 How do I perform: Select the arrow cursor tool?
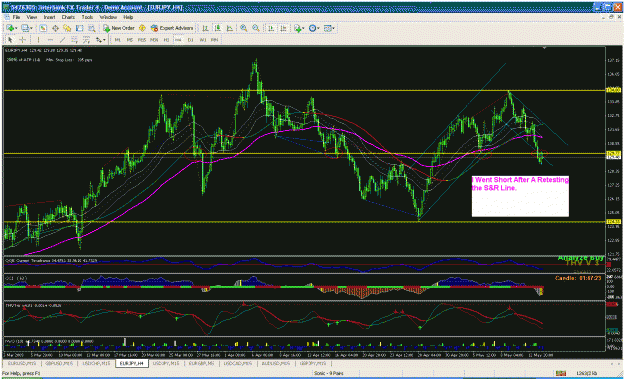10,40
